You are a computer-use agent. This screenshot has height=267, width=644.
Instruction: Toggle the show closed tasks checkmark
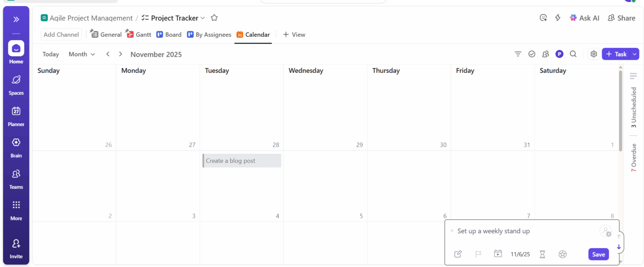point(532,54)
